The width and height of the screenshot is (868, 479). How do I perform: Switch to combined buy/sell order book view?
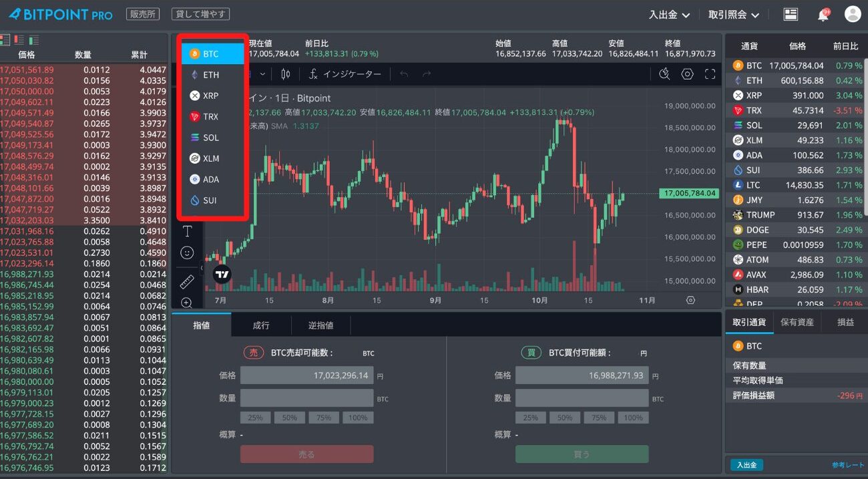coord(5,40)
